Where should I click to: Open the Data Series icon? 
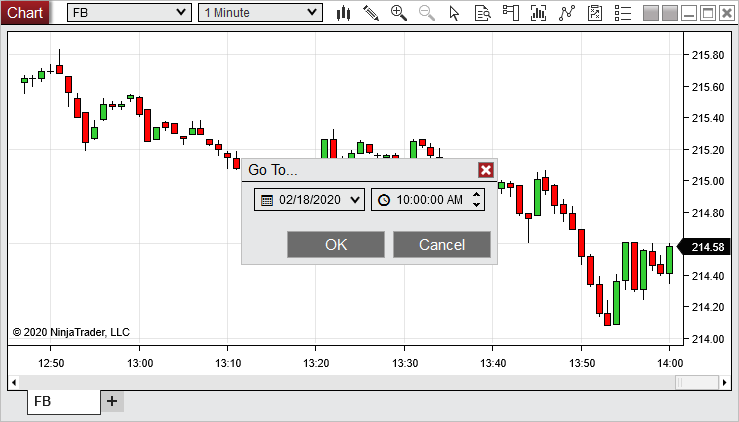pos(539,13)
